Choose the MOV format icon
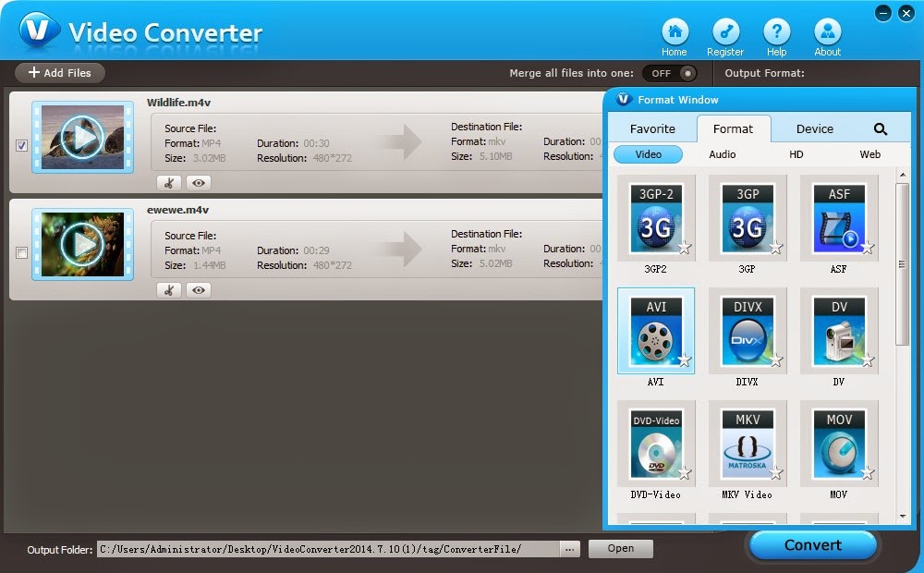The width and height of the screenshot is (924, 573). tap(839, 444)
